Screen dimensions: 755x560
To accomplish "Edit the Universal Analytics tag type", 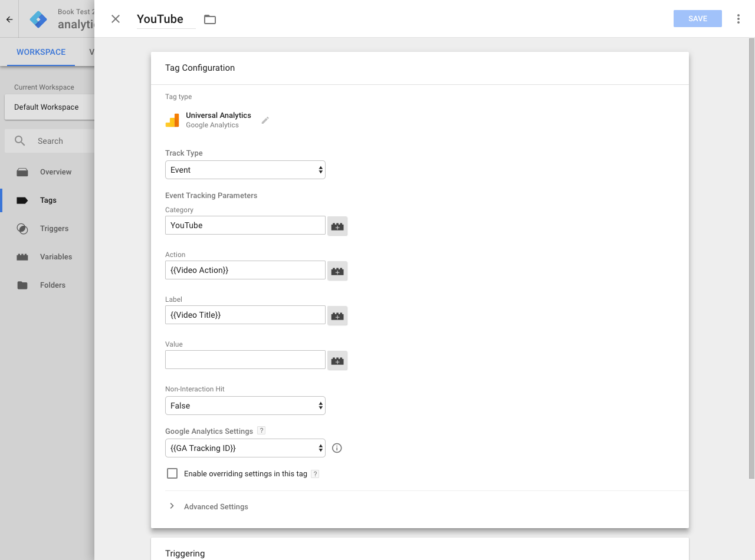I will [265, 120].
